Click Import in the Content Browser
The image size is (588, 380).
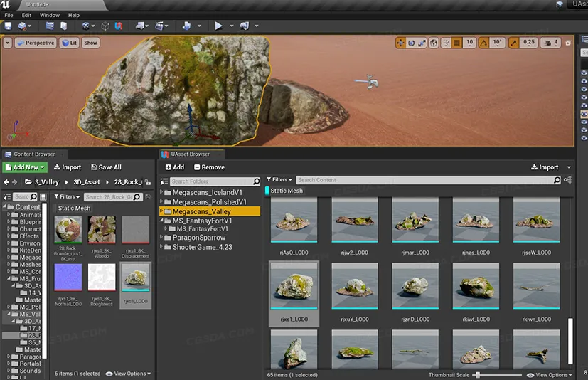(x=68, y=167)
